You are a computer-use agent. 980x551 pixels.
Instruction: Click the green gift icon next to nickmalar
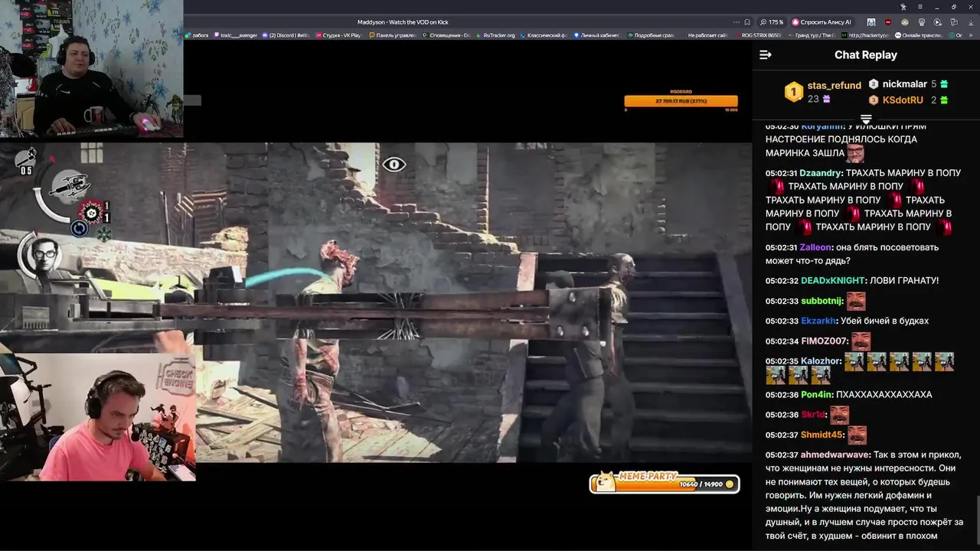(x=944, y=84)
